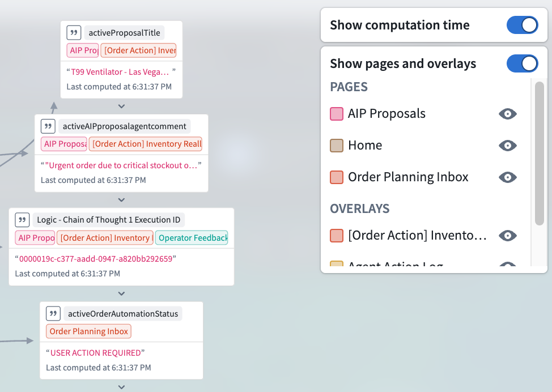Click the Order Planning Inbox color swatch

(x=337, y=177)
